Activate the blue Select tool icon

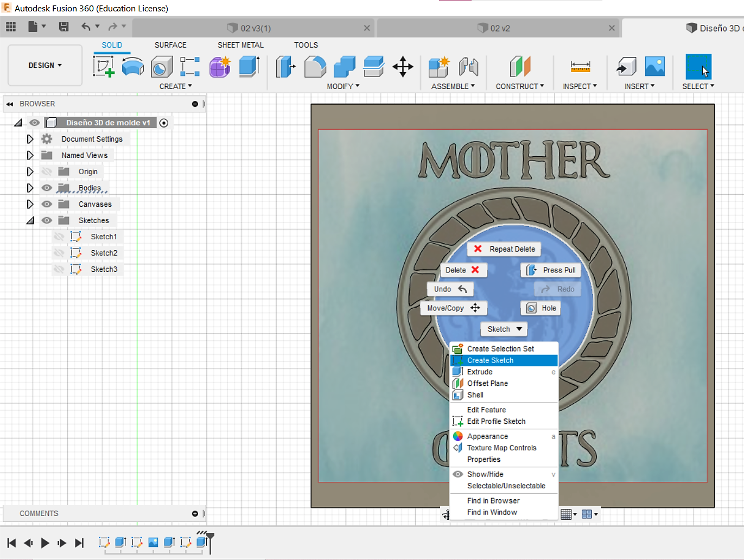(x=698, y=67)
